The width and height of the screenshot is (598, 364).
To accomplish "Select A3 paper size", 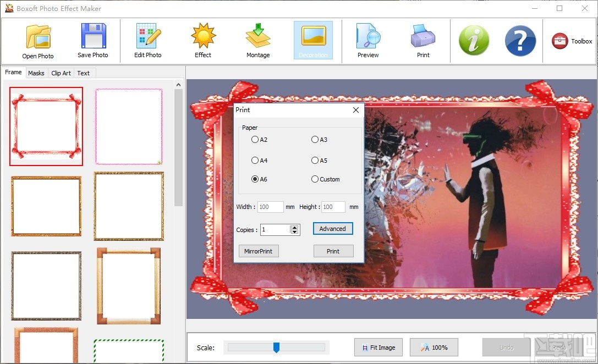I will (314, 140).
